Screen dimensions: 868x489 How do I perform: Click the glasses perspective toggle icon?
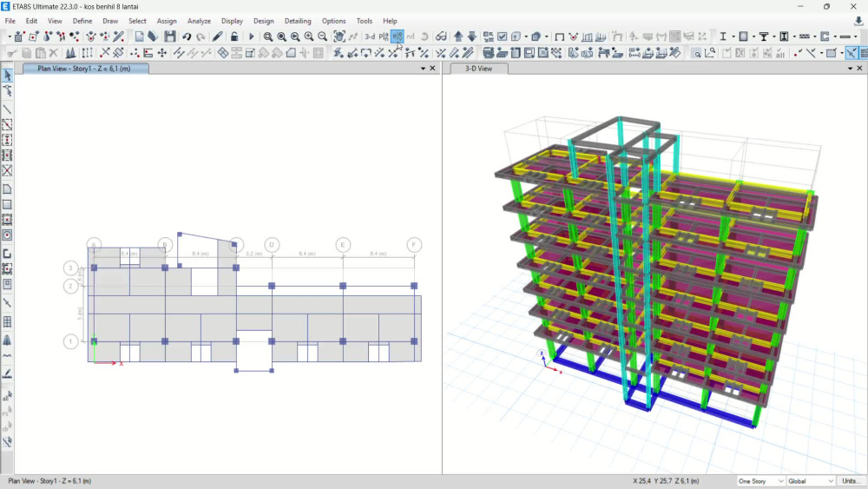click(441, 36)
